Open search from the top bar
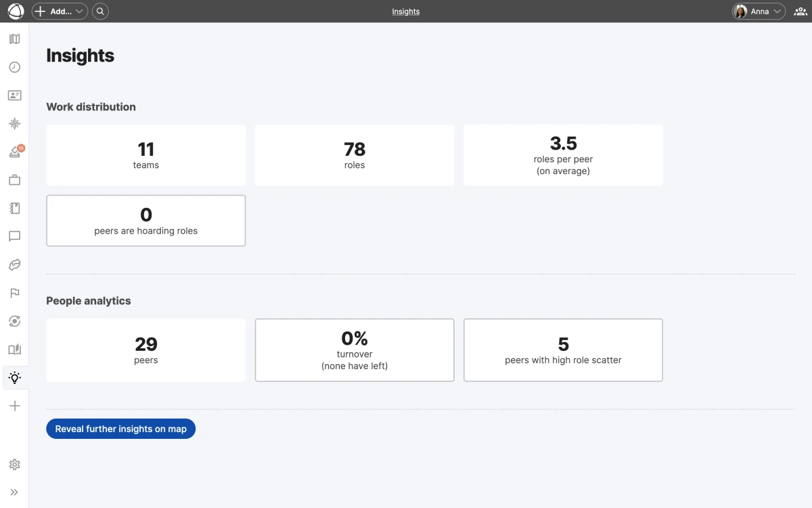 point(100,11)
